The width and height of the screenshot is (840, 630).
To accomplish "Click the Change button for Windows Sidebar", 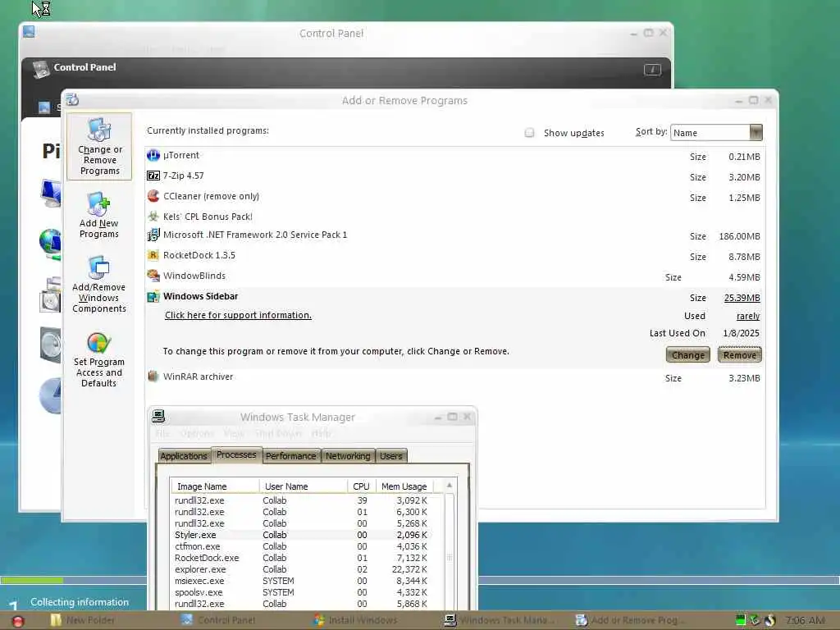I will pos(688,354).
